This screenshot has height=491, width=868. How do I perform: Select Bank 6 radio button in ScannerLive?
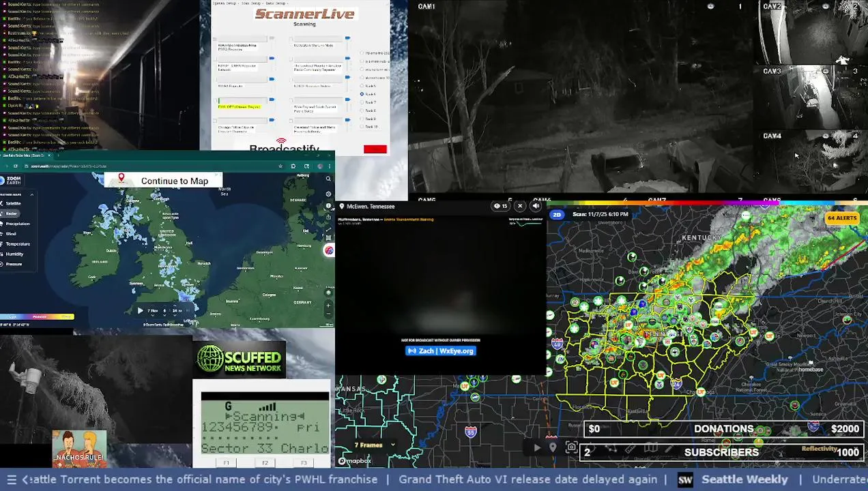pyautogui.click(x=362, y=94)
